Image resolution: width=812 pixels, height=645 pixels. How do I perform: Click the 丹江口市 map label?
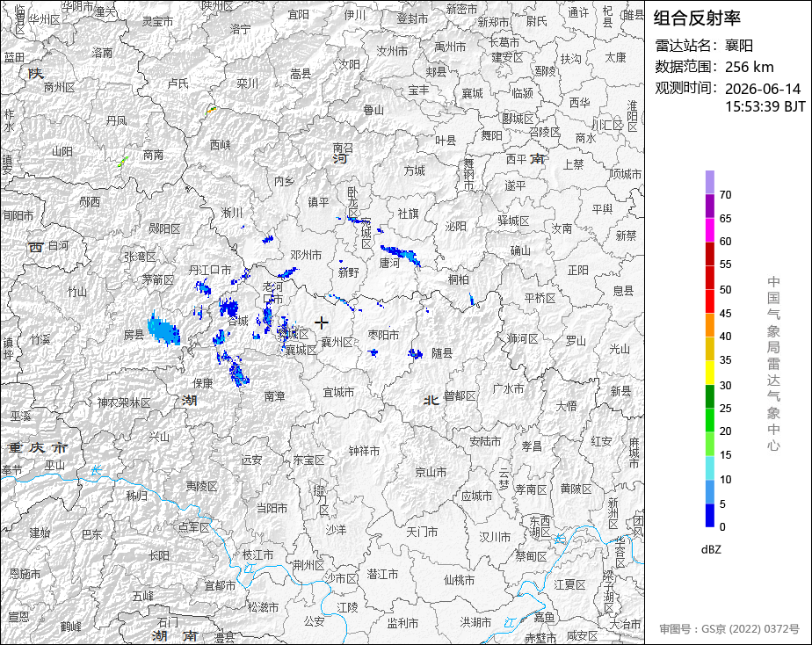tap(210, 270)
